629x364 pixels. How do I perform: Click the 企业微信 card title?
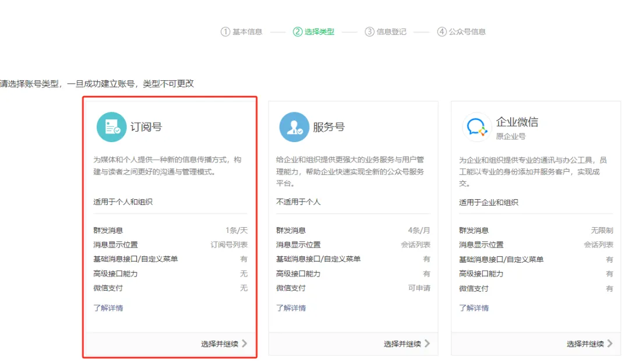point(517,122)
